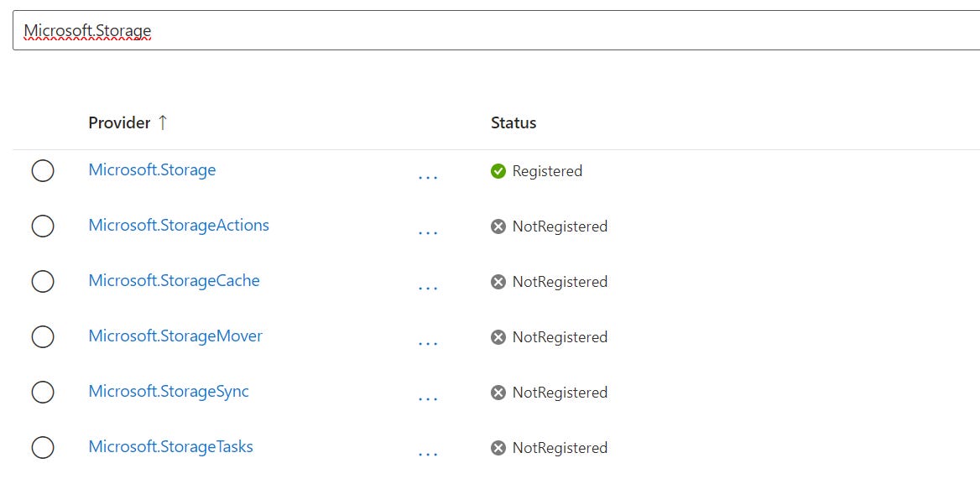The width and height of the screenshot is (980, 484).
Task: Click NotRegistered status text for Microsoft.StorageCache
Action: 560,282
